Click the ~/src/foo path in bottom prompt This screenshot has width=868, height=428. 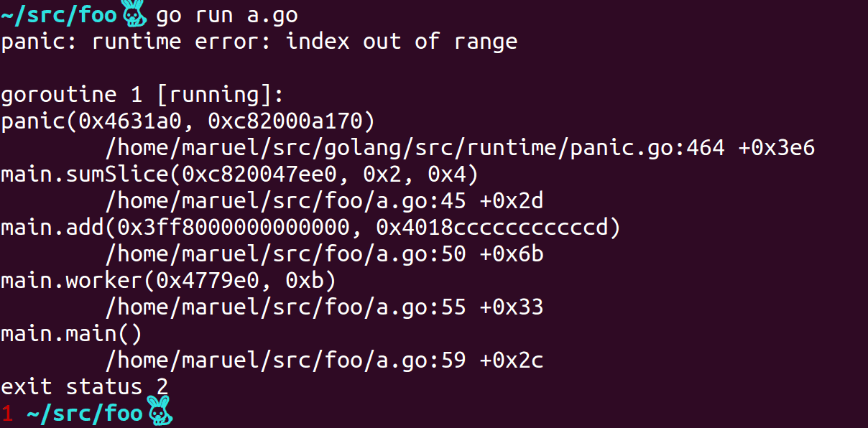pos(85,413)
